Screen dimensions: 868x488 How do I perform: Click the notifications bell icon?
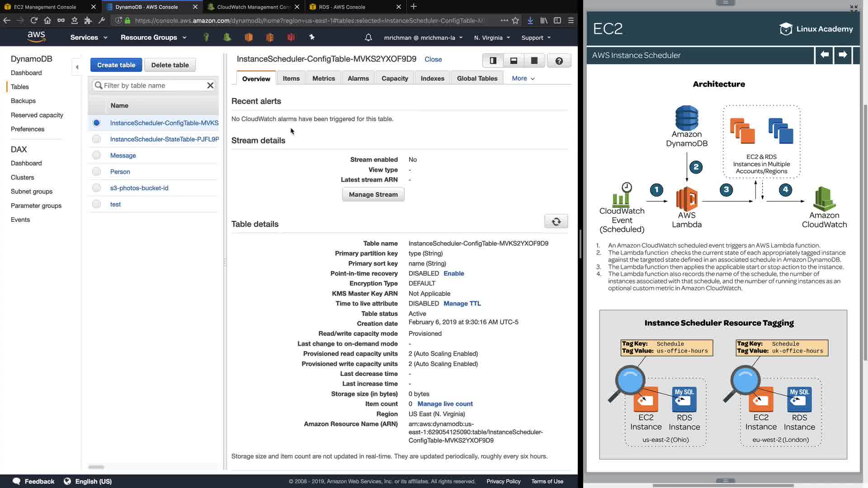368,38
